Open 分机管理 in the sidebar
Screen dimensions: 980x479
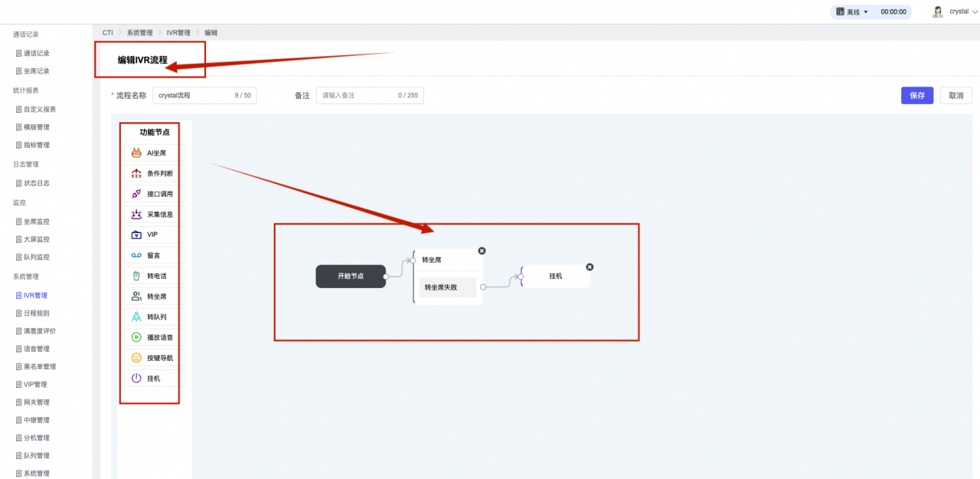pos(36,438)
